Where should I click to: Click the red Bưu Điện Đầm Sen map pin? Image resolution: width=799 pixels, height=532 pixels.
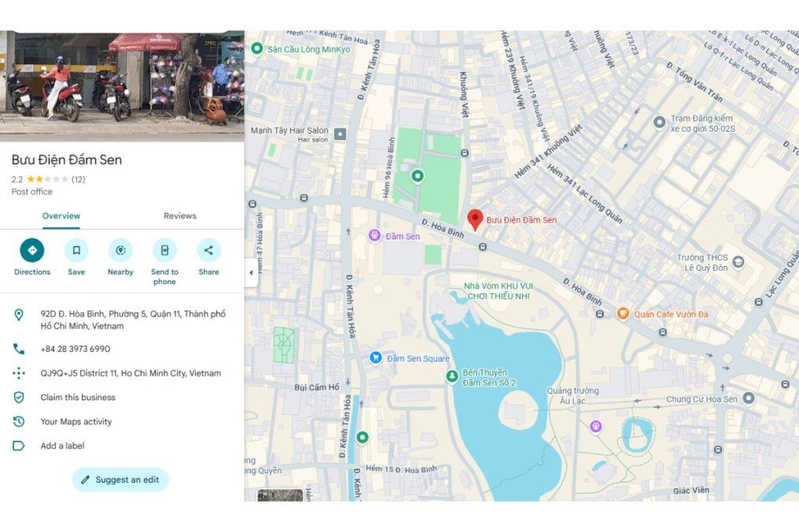click(475, 219)
